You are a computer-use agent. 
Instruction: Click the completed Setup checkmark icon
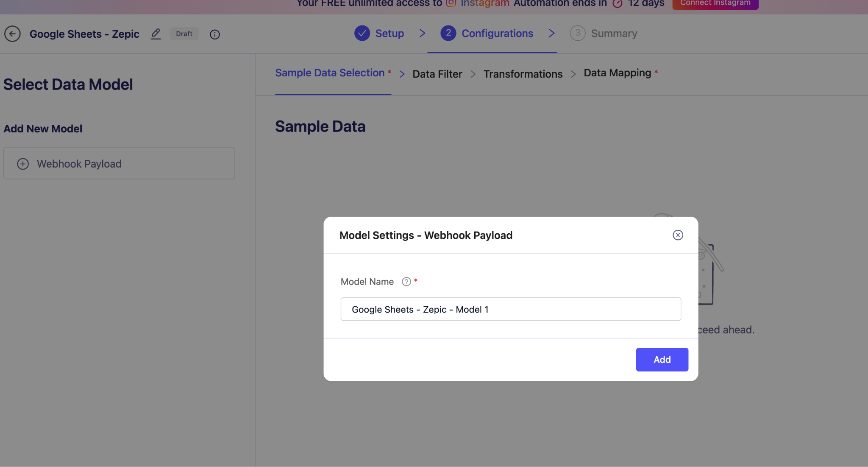[362, 33]
